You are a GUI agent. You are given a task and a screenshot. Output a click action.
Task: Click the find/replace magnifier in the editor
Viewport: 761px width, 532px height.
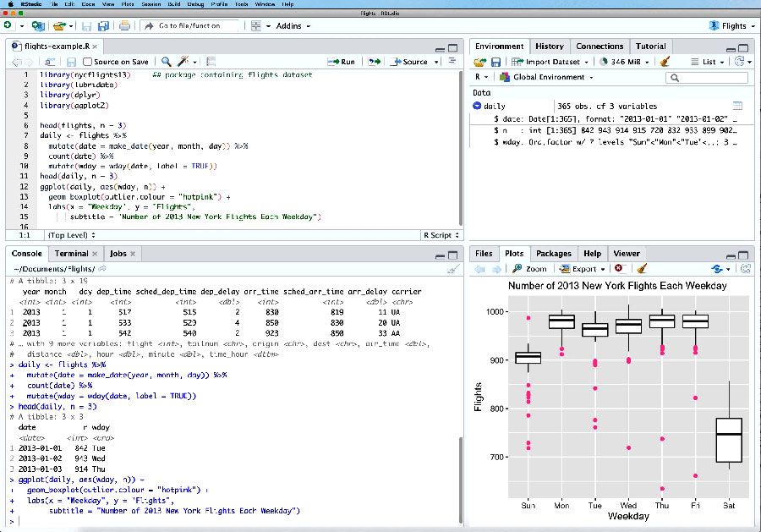166,62
